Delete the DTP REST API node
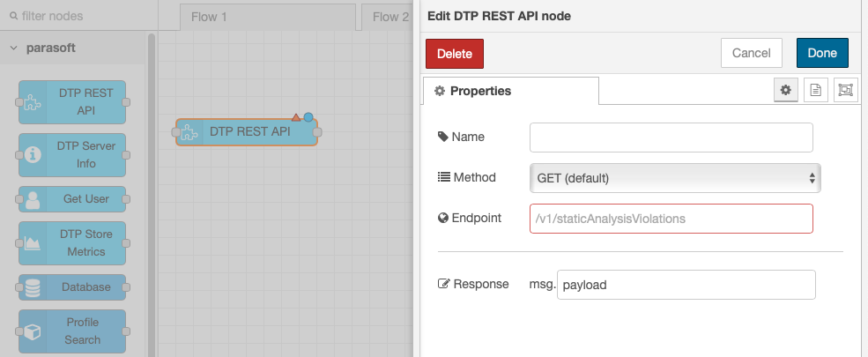The height and width of the screenshot is (357, 868). click(455, 54)
